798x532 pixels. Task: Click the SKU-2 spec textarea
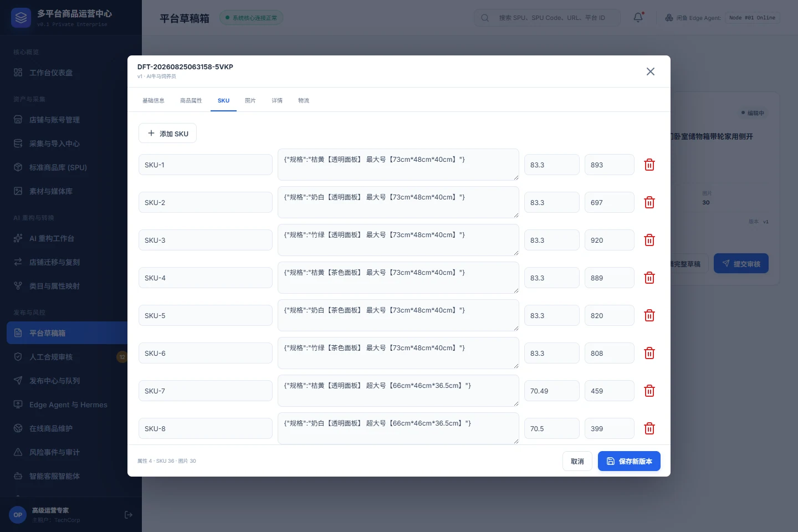tap(398, 202)
